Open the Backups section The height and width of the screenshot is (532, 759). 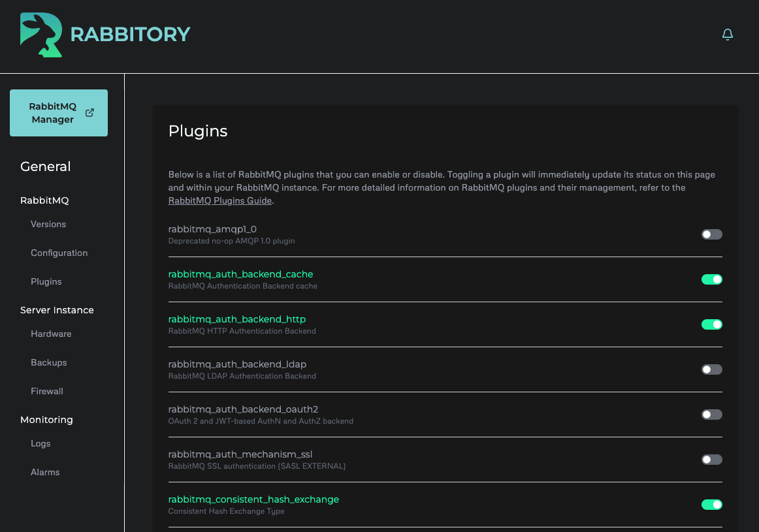click(x=48, y=362)
